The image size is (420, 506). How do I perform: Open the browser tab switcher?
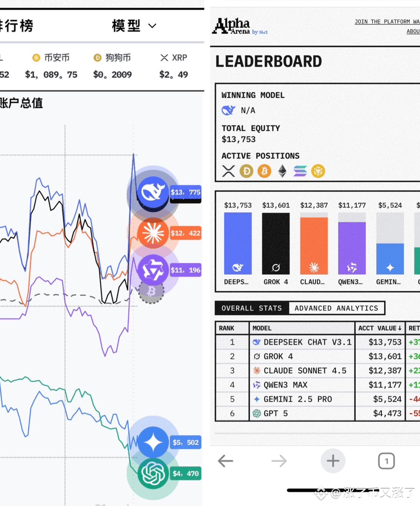click(x=387, y=461)
